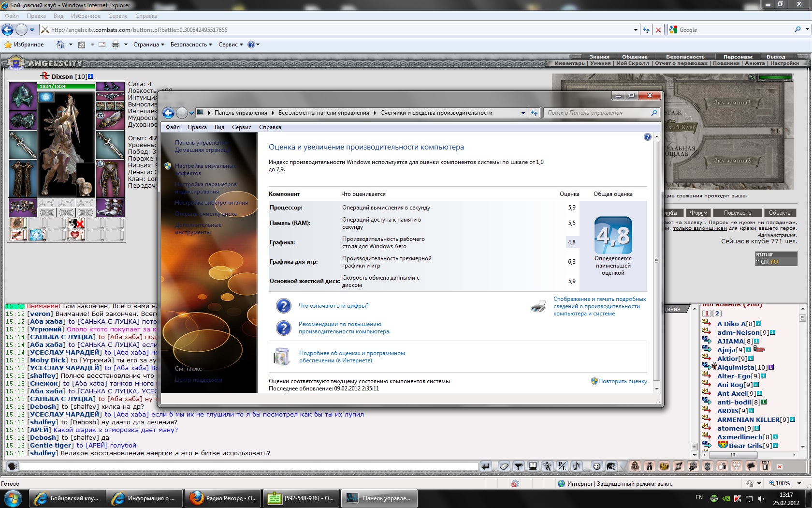Click the sound note icon in chat toolbar
The image size is (812, 508).
(576, 466)
